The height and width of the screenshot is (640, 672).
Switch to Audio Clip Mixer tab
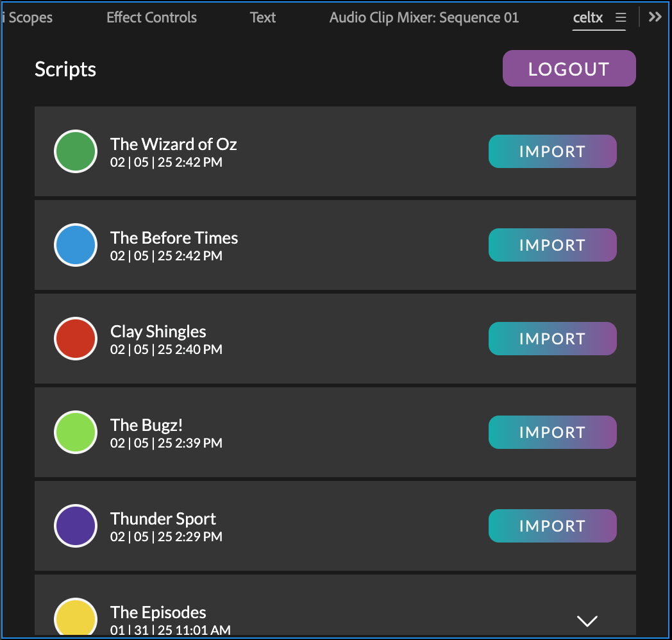click(424, 17)
